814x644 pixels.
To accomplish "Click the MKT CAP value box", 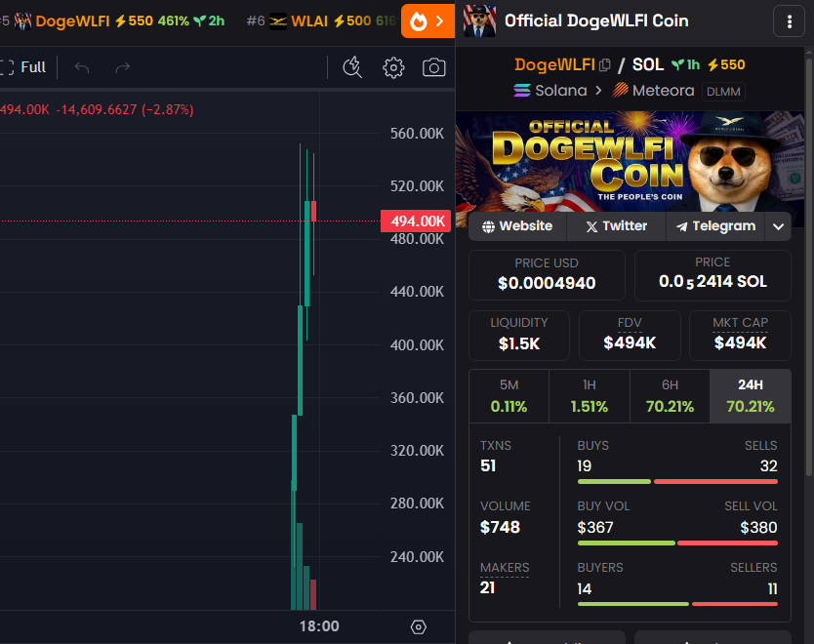I will click(x=740, y=336).
